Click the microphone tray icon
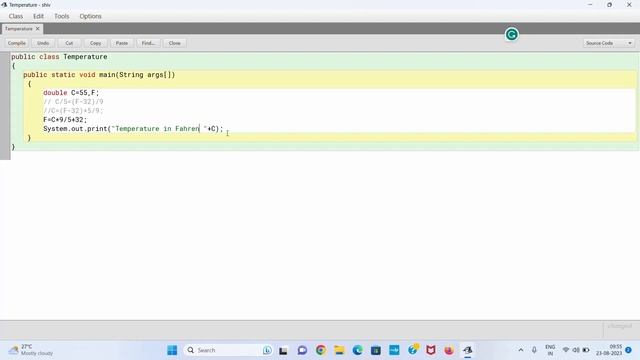 click(534, 350)
